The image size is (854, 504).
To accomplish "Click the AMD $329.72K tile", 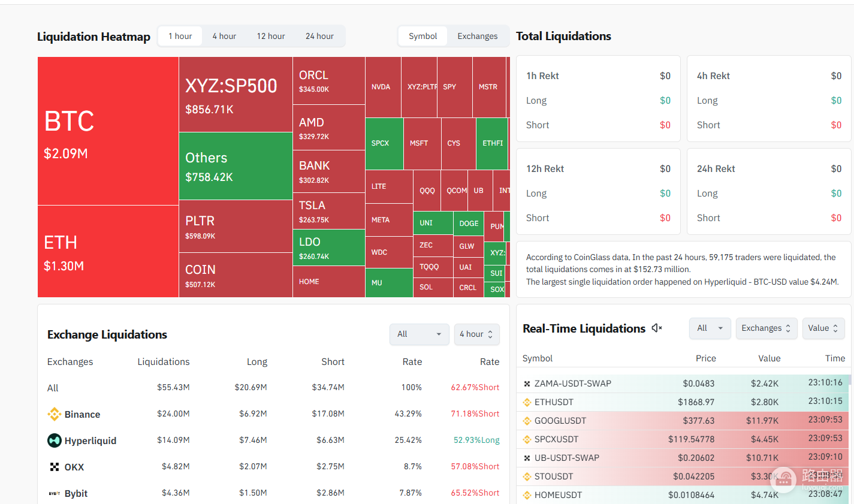I will (x=329, y=128).
